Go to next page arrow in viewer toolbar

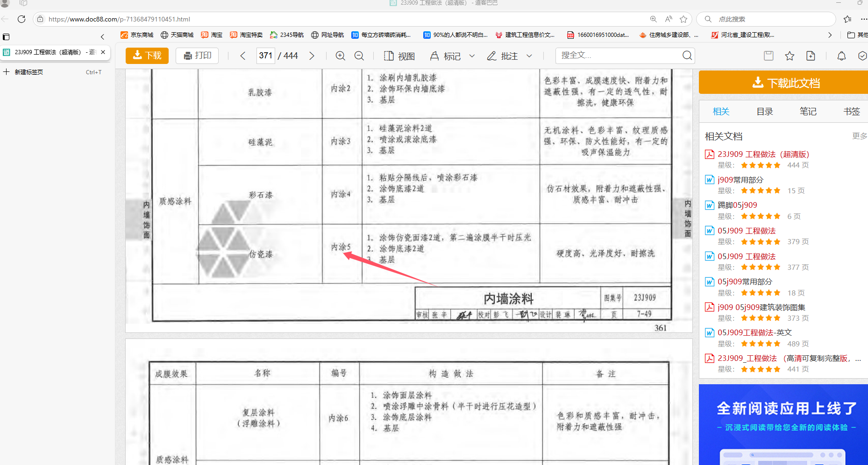pos(312,56)
